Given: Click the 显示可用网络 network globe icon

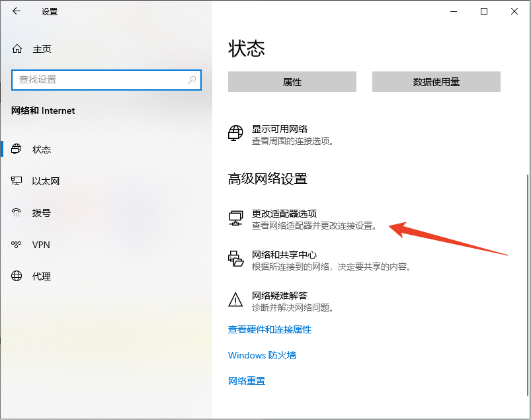Looking at the screenshot, I should [235, 133].
